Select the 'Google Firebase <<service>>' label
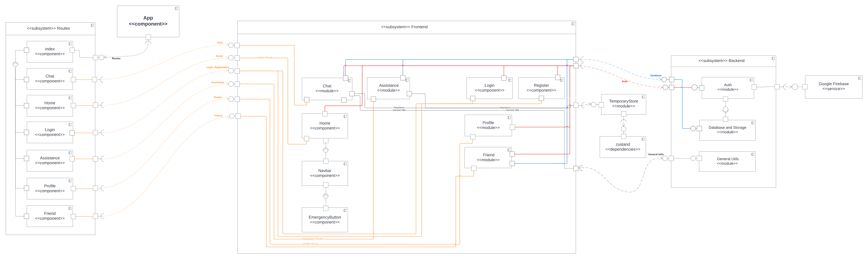 pyautogui.click(x=834, y=86)
